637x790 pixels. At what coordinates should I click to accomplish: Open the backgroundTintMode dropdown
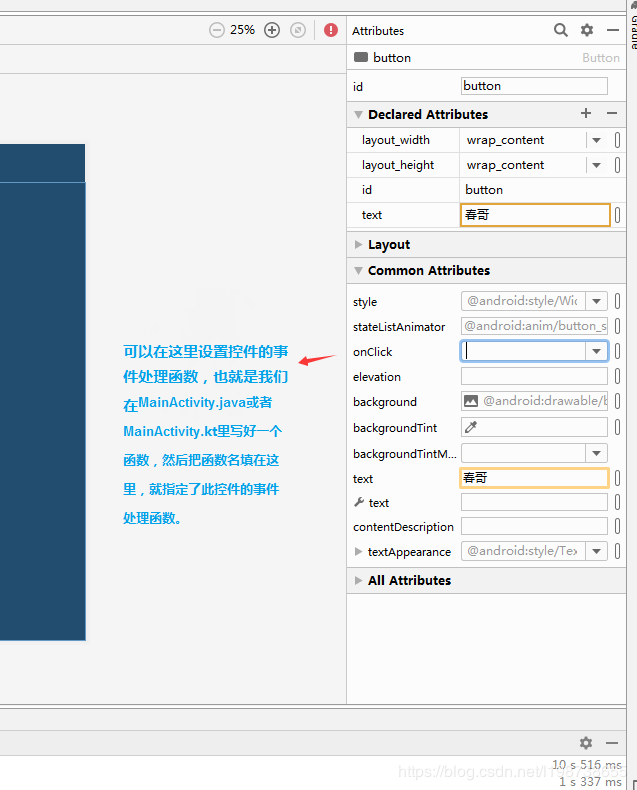point(597,453)
